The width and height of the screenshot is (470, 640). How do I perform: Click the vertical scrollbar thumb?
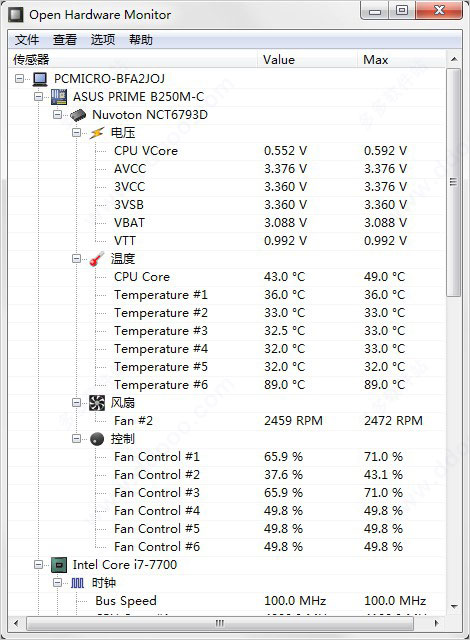pyautogui.click(x=453, y=182)
